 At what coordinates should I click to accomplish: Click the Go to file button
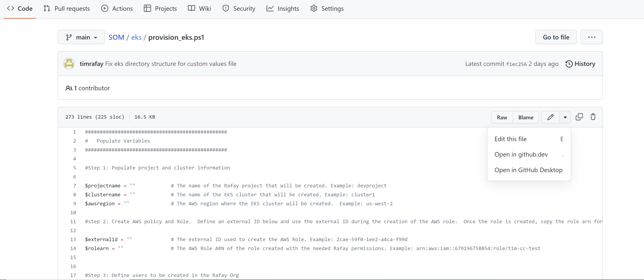[556, 37]
